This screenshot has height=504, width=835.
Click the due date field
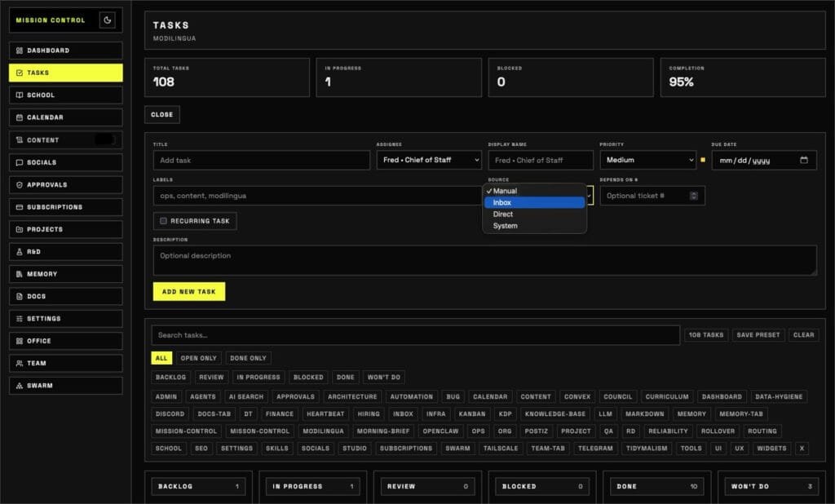tap(764, 160)
